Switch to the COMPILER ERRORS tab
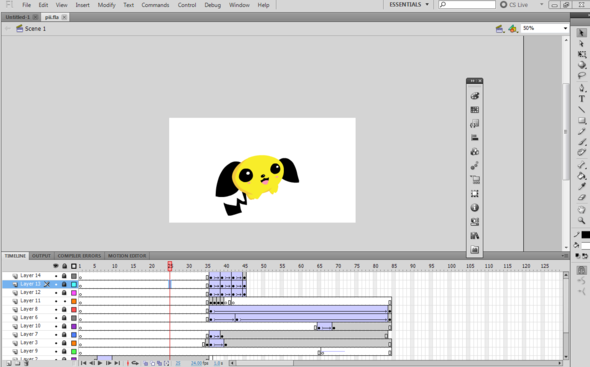This screenshot has height=367, width=590. (79, 256)
